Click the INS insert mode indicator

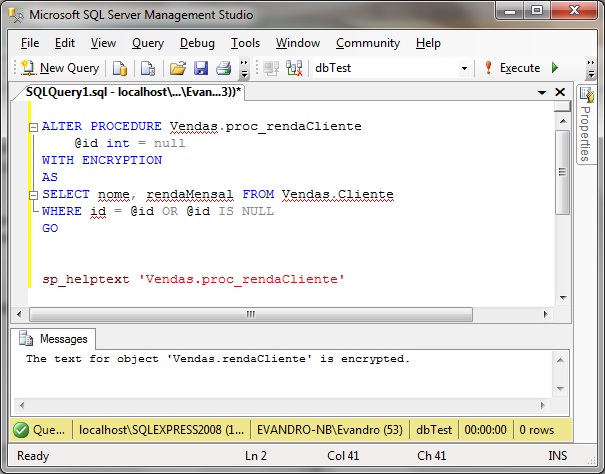558,456
